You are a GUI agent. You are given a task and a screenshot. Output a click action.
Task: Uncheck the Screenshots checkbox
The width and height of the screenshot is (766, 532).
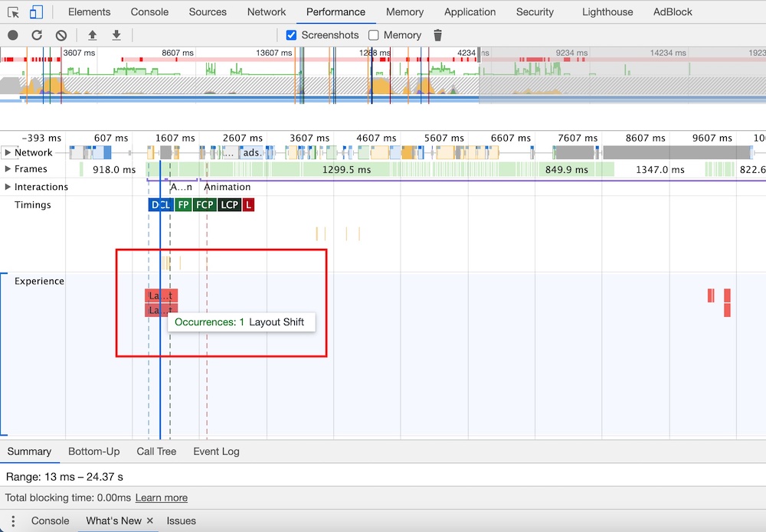coord(291,35)
